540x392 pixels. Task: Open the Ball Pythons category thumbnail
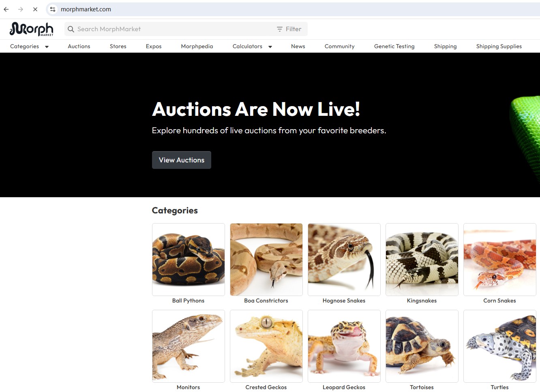click(189, 260)
